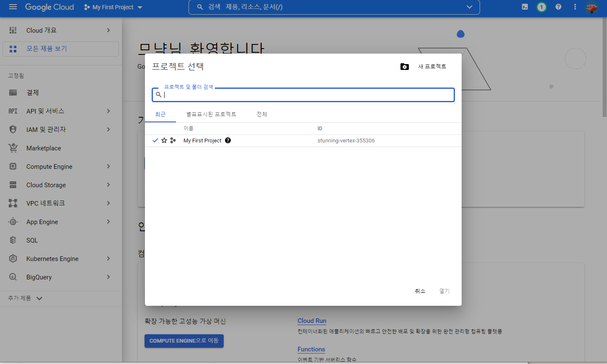The width and height of the screenshot is (607, 364).
Task: Click 모든 제품 보기 button
Action: tap(61, 49)
